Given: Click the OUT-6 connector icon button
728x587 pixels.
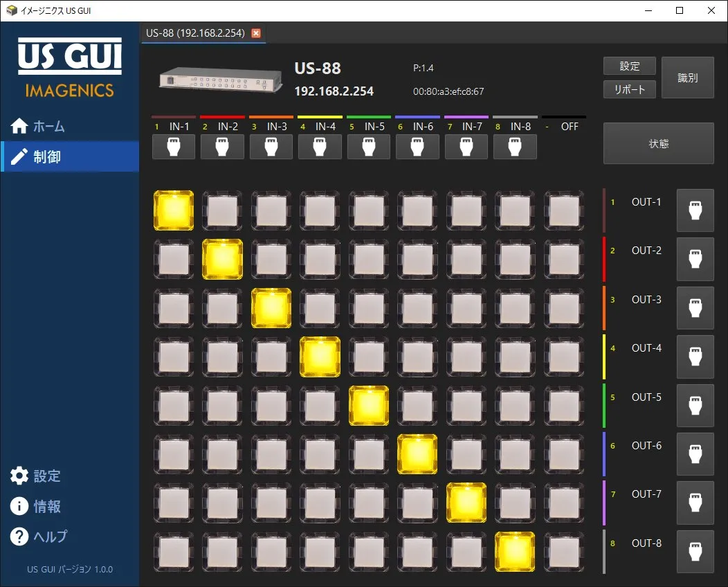Looking at the screenshot, I should [x=695, y=454].
